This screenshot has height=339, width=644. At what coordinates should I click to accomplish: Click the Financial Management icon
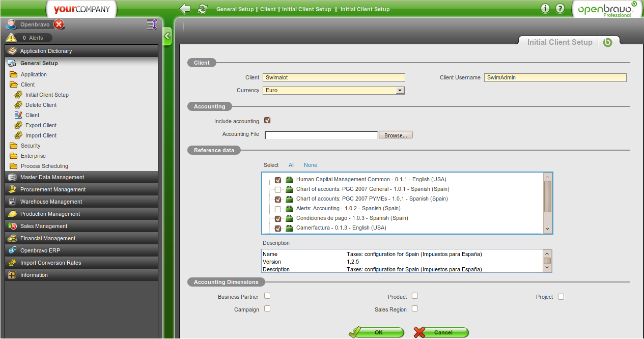pos(12,238)
